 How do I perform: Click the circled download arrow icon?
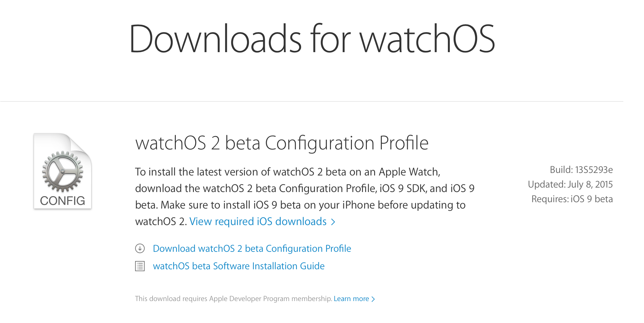140,248
